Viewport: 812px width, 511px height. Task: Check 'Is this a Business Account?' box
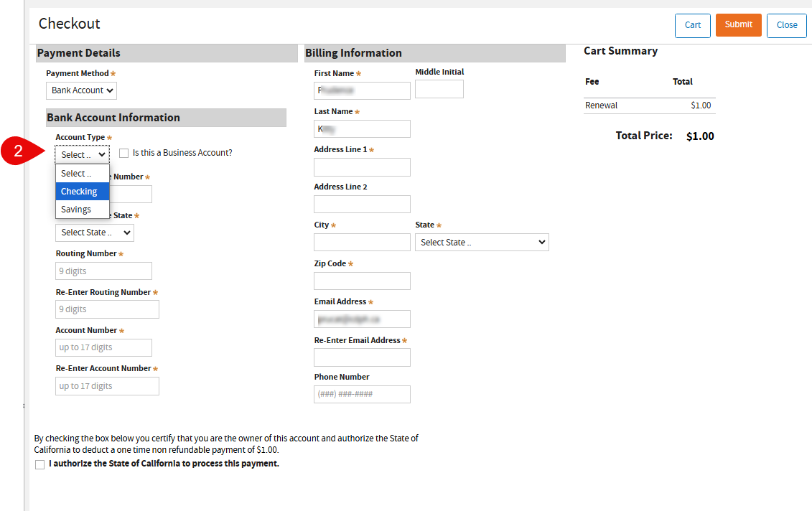(x=124, y=153)
